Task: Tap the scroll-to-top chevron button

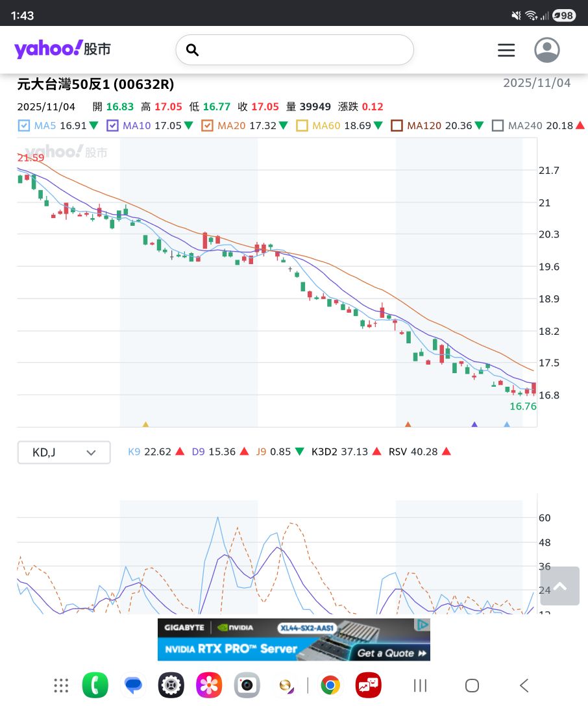Action: [x=559, y=586]
